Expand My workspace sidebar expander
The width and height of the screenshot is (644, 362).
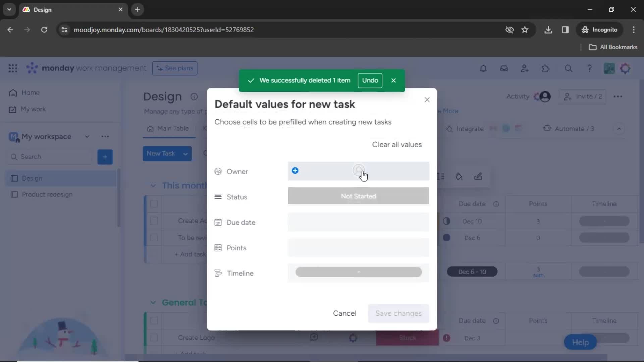pyautogui.click(x=87, y=136)
